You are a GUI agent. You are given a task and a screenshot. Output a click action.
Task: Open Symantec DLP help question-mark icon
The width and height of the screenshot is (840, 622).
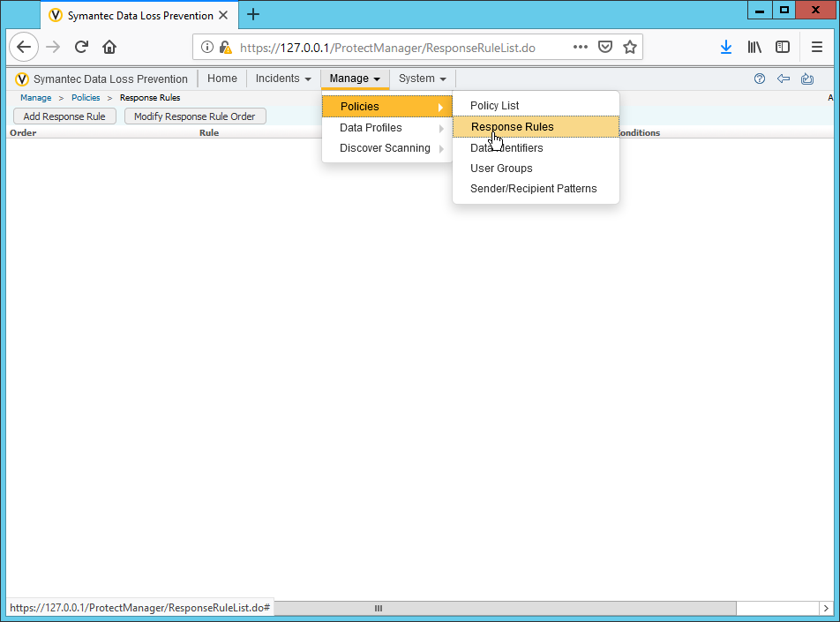click(760, 79)
